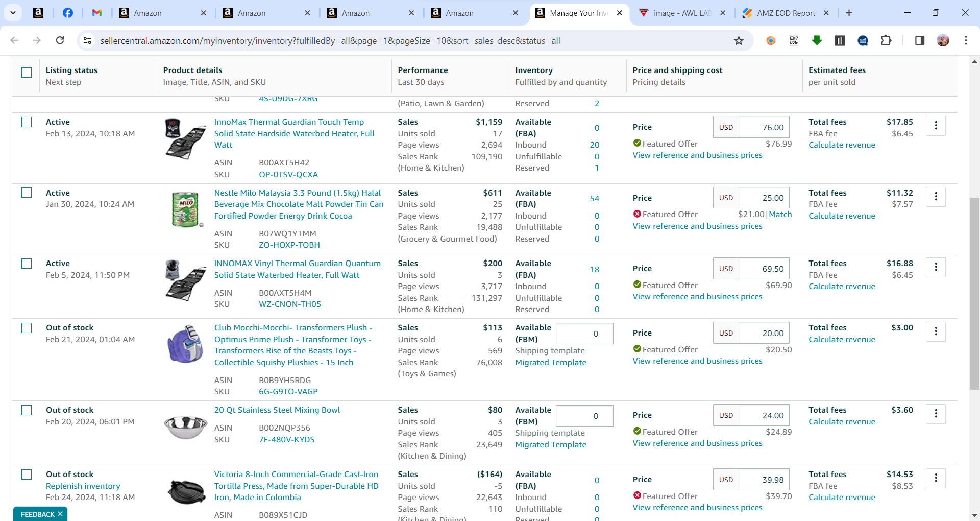This screenshot has width=980, height=521.
Task: Check the Victoria Tortilla Press row
Action: 27,475
